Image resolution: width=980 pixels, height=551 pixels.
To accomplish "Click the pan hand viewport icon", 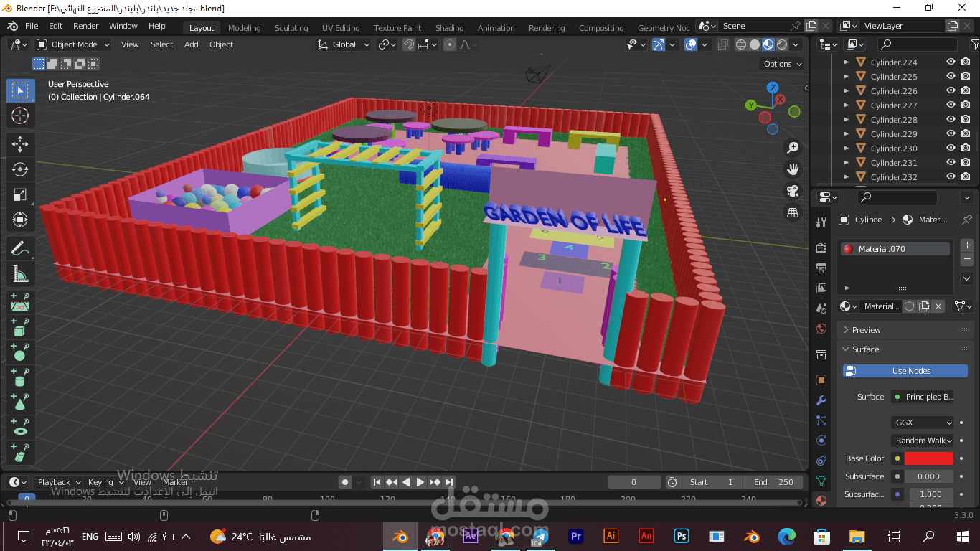I will coord(793,169).
